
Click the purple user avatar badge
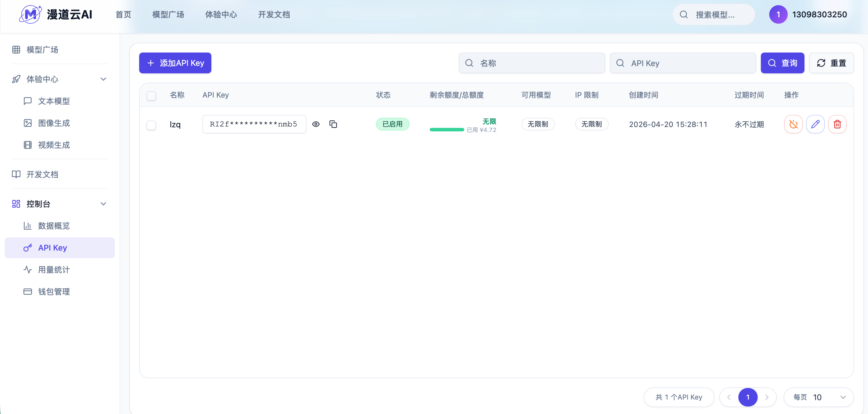click(778, 14)
